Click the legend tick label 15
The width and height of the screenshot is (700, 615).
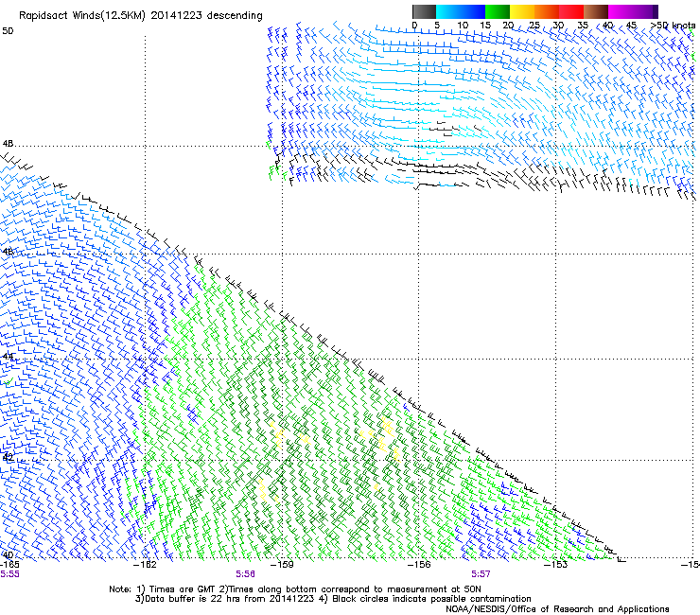point(485,26)
